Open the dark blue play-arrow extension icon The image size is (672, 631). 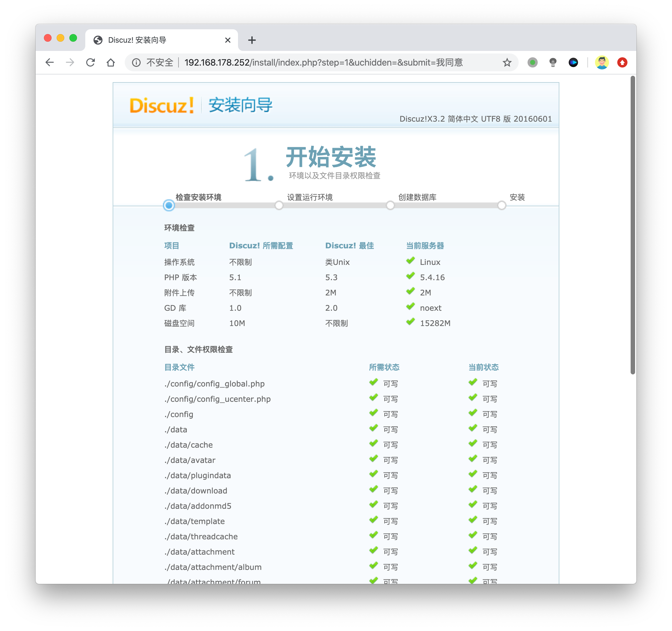pos(573,63)
